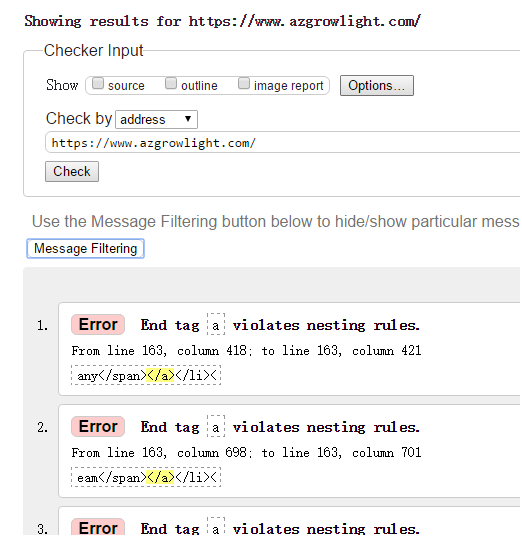Click the 'a' tag code in error one
The image size is (522, 537).
coord(216,324)
